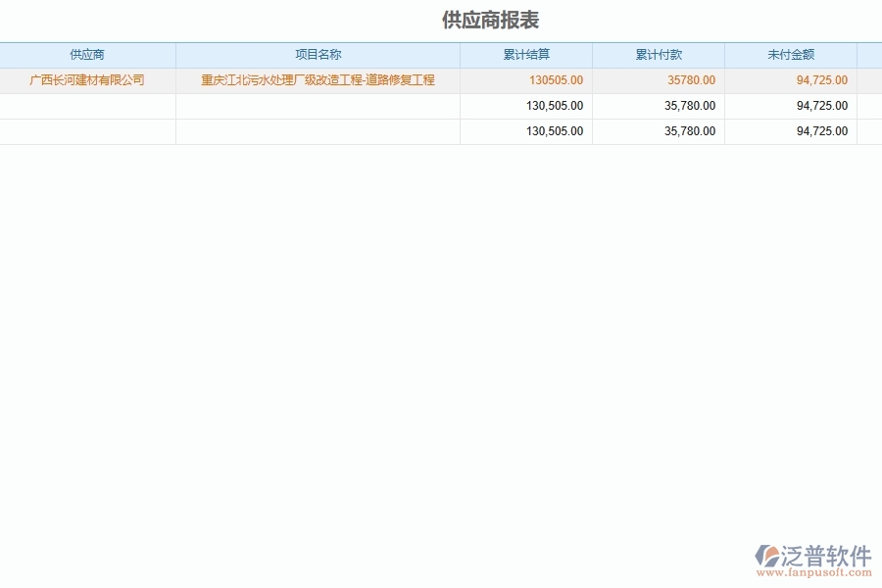Image resolution: width=882 pixels, height=588 pixels.
Task: Select supplier 广西长河建材有限公司
Action: click(x=87, y=80)
